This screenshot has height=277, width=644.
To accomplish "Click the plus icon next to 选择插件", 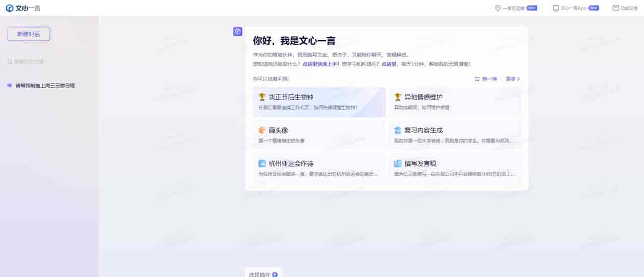I will [275, 274].
